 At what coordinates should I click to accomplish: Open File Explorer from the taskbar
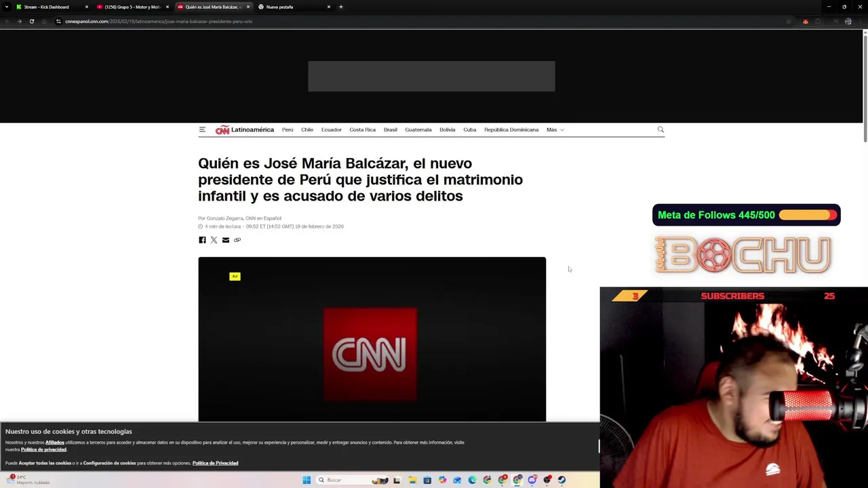click(x=412, y=480)
